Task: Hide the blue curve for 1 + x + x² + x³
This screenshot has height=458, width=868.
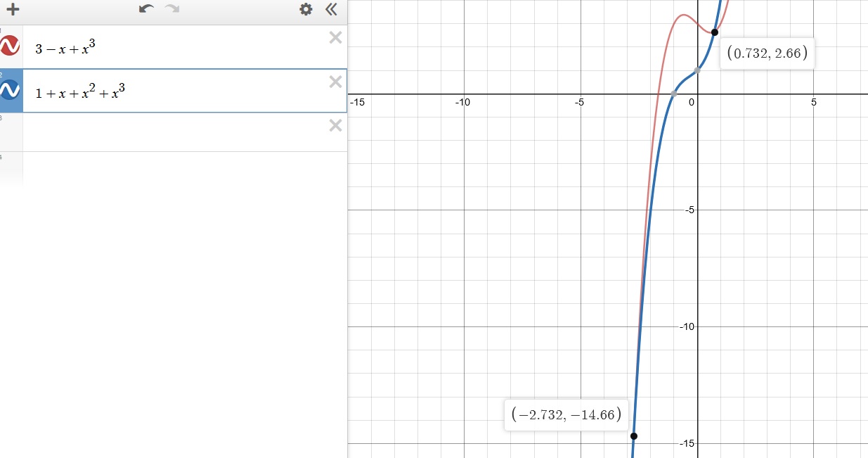Action: [11, 90]
